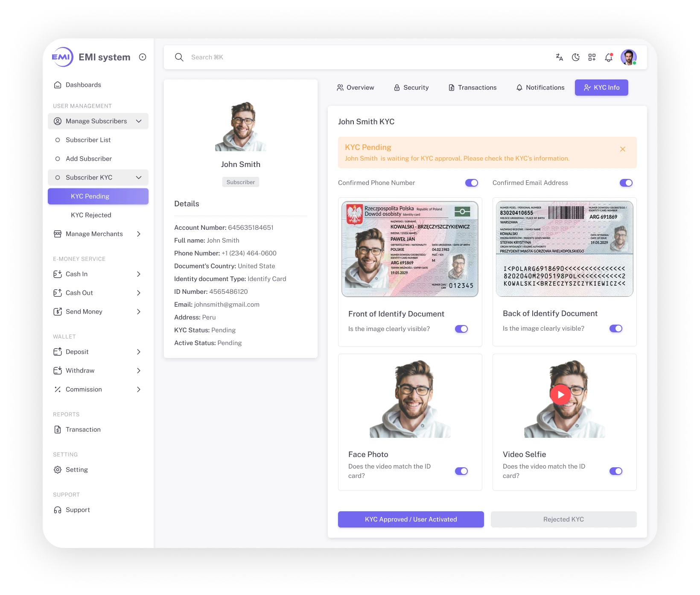The height and width of the screenshot is (595, 700).
Task: Click the Withdraw icon
Action: click(58, 371)
